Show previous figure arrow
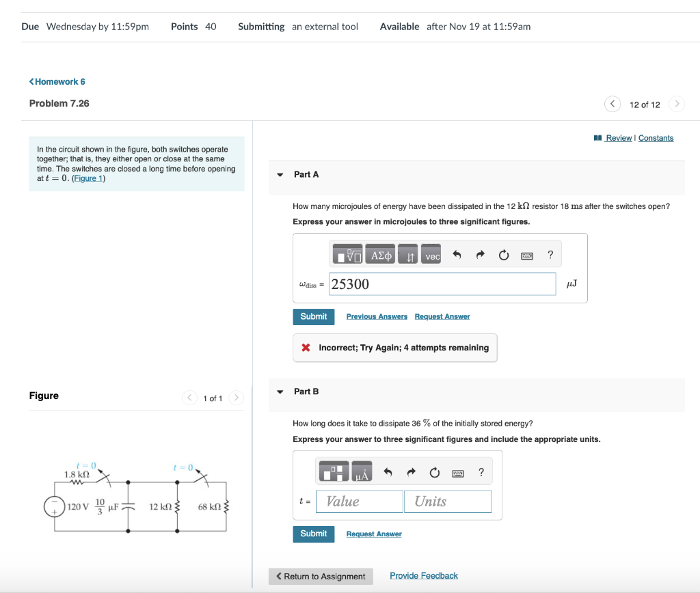 pyautogui.click(x=190, y=398)
